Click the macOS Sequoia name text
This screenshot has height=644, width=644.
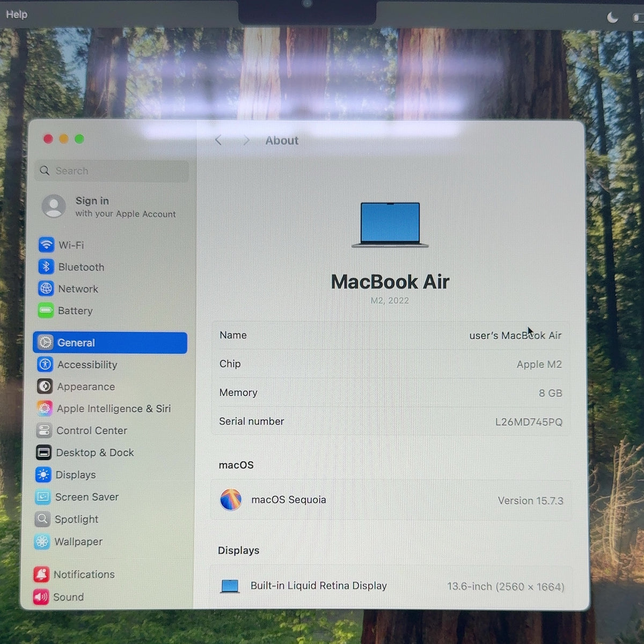289,500
